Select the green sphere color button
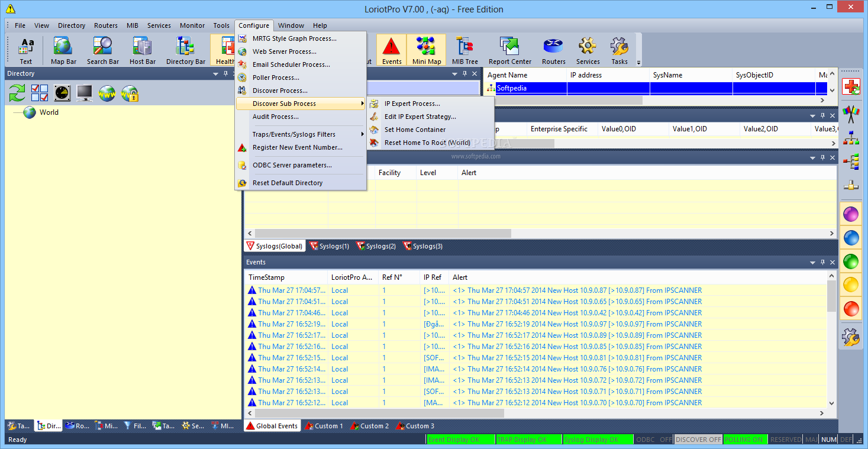 point(851,261)
